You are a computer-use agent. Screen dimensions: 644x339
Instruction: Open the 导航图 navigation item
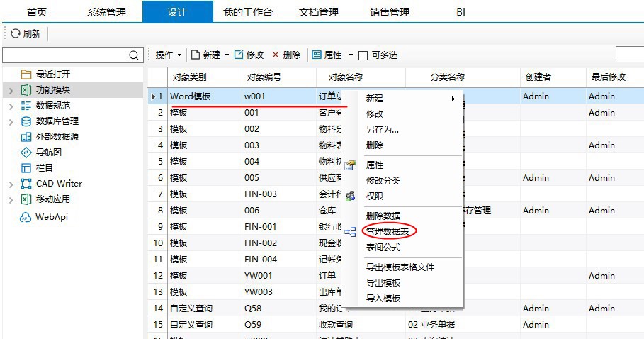(x=48, y=152)
